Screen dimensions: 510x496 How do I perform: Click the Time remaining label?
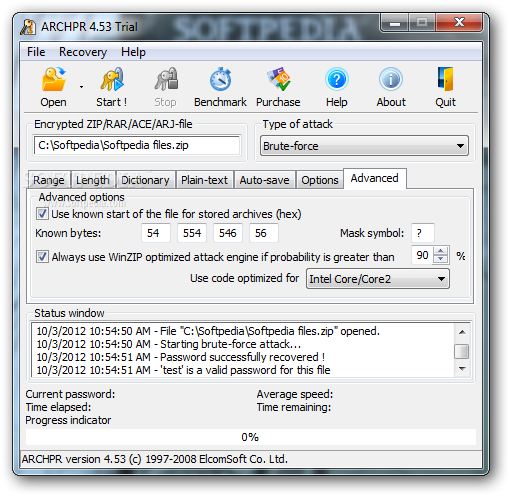pos(294,407)
